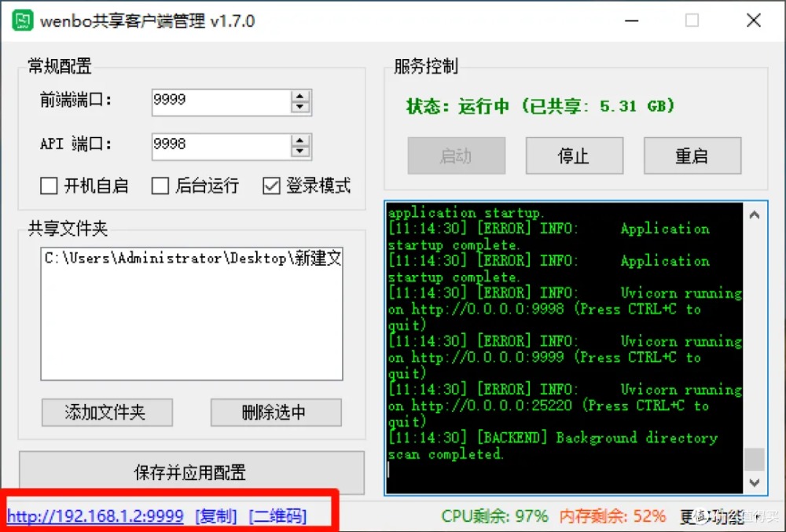Click the 删除选中 button
The image size is (786, 532).
pyautogui.click(x=275, y=413)
